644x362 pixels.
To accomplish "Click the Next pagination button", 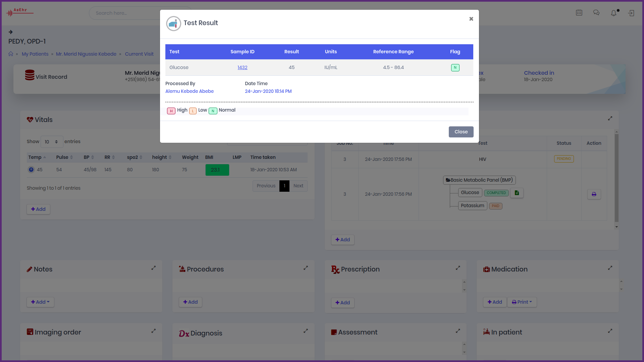I will pos(298,186).
